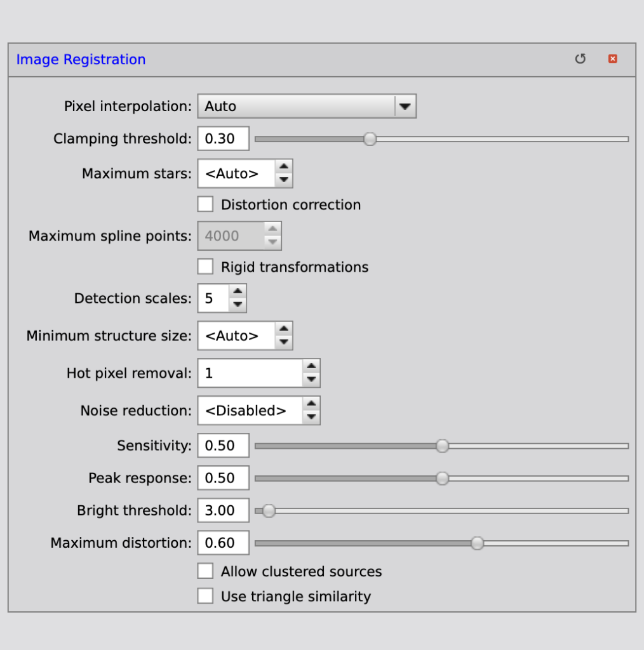
Task: Open the Pixel interpolation dropdown
Action: click(x=405, y=107)
